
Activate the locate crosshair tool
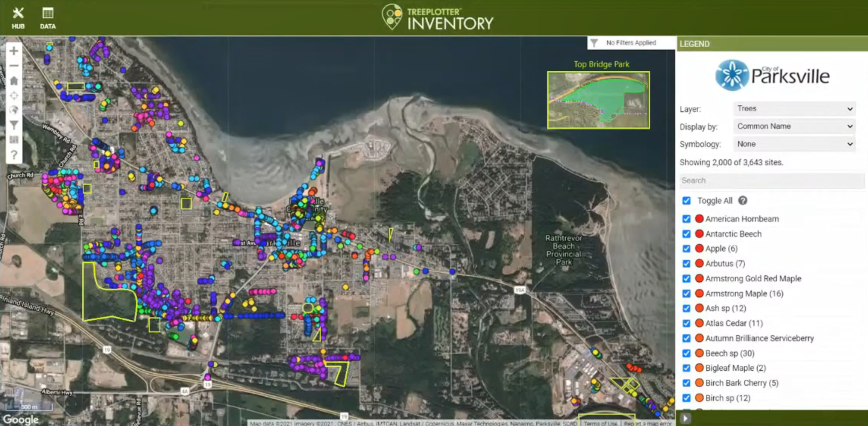point(14,96)
